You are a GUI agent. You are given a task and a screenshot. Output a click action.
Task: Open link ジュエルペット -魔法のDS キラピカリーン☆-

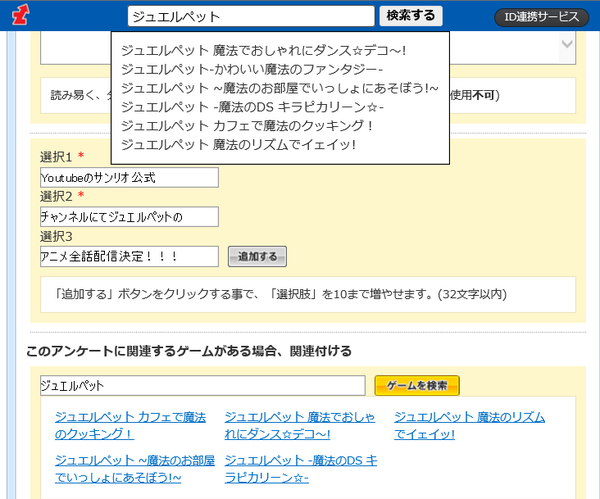click(x=301, y=469)
